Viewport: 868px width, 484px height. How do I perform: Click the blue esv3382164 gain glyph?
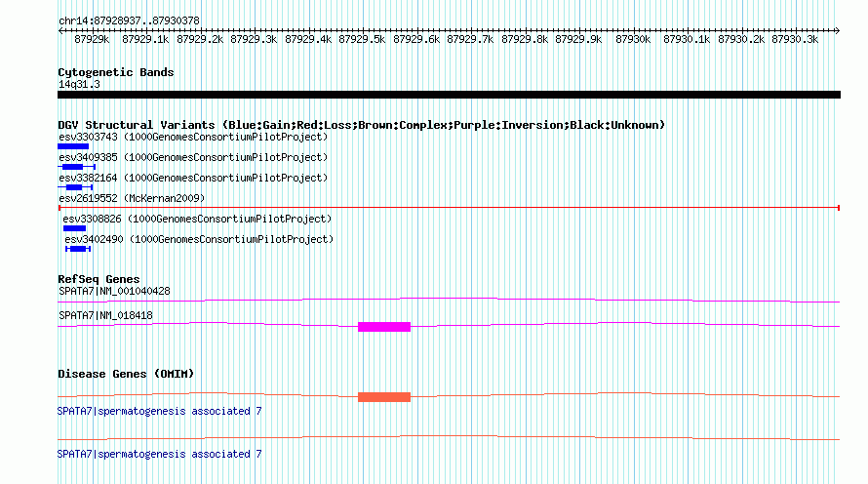pyautogui.click(x=75, y=187)
